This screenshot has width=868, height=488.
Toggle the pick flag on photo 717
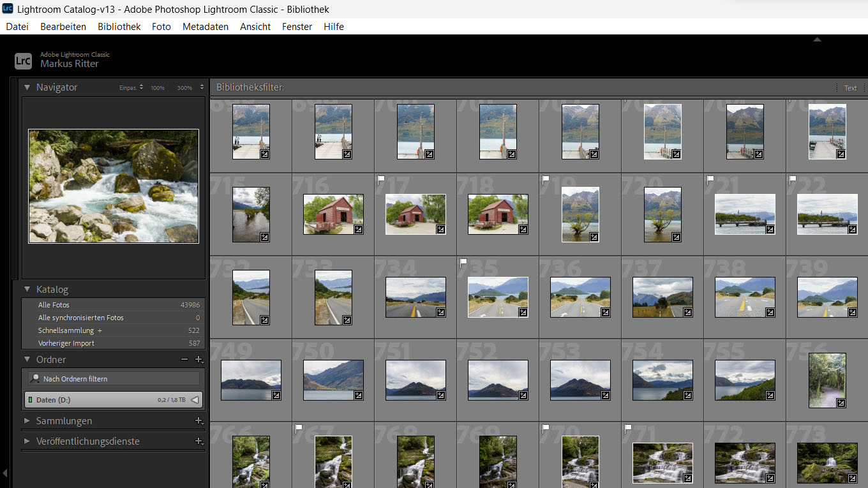tap(381, 181)
